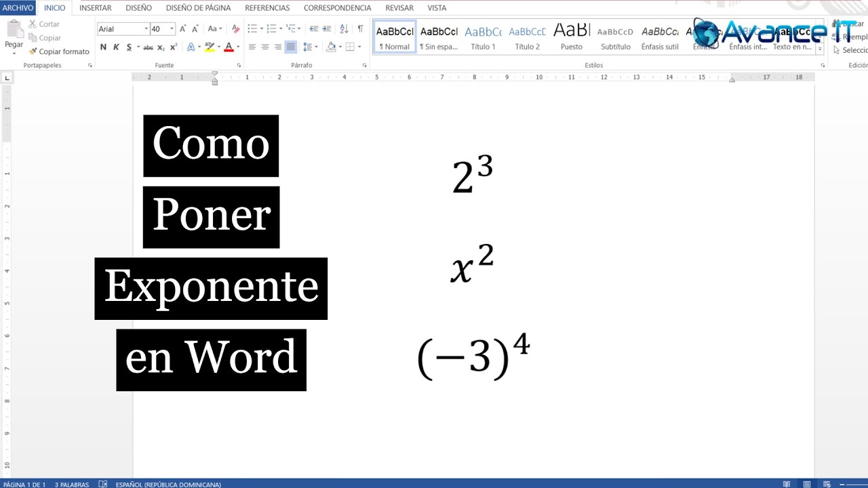Expand the Párrafo dialog launcher

[365, 66]
